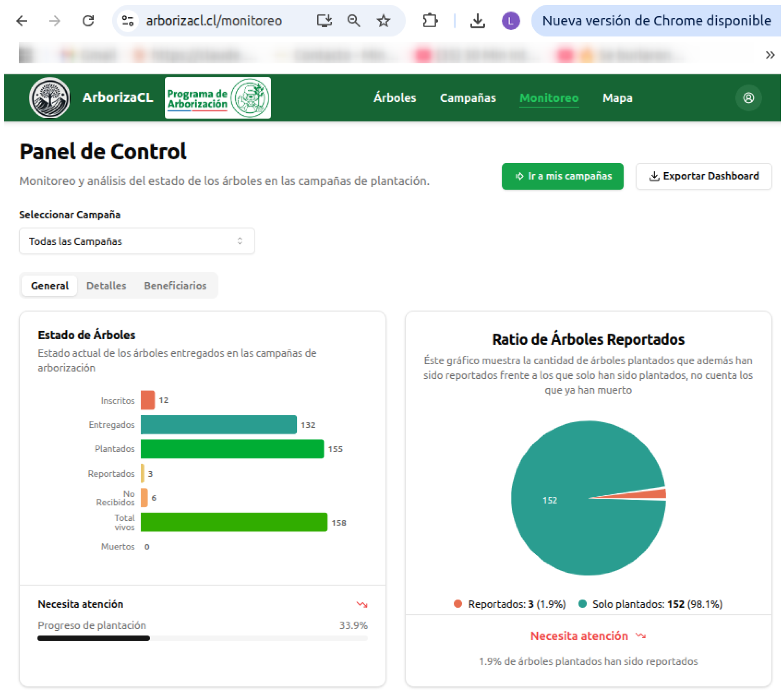Image resolution: width=784 pixels, height=692 pixels.
Task: Show hidden bookmarks with the double chevron
Action: (769, 55)
